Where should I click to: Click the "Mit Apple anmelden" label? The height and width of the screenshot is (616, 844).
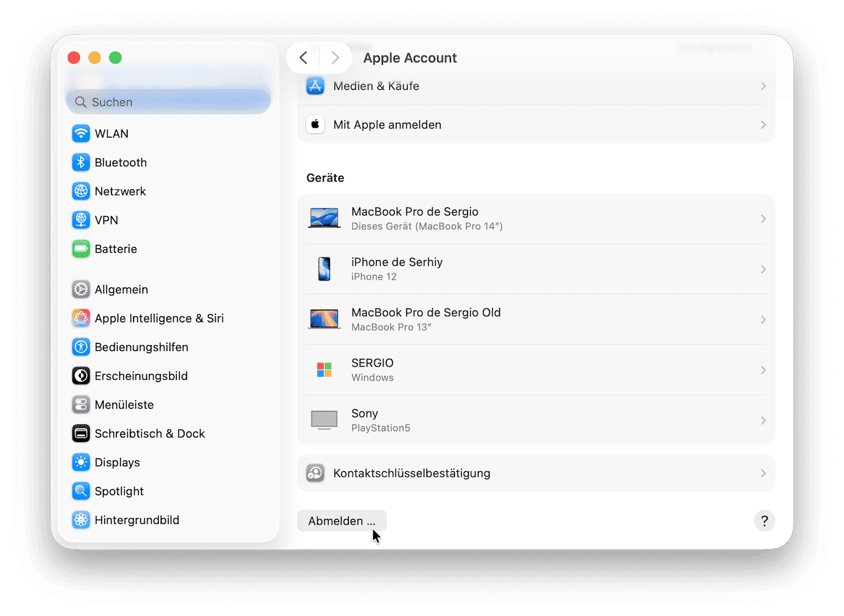tap(387, 125)
